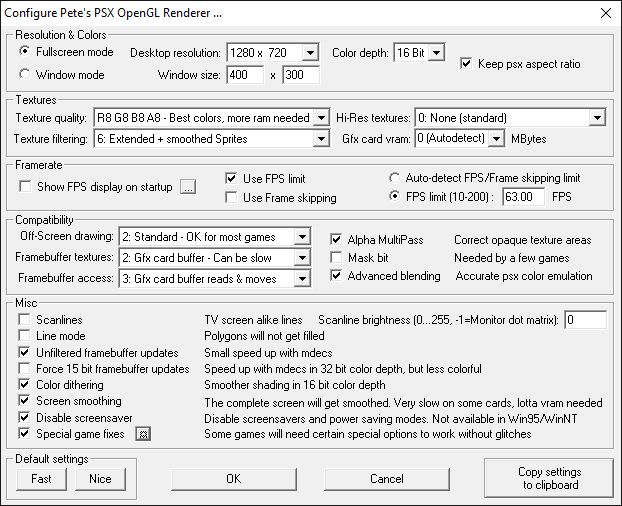
Task: Click the Fast default settings button
Action: coord(41,479)
